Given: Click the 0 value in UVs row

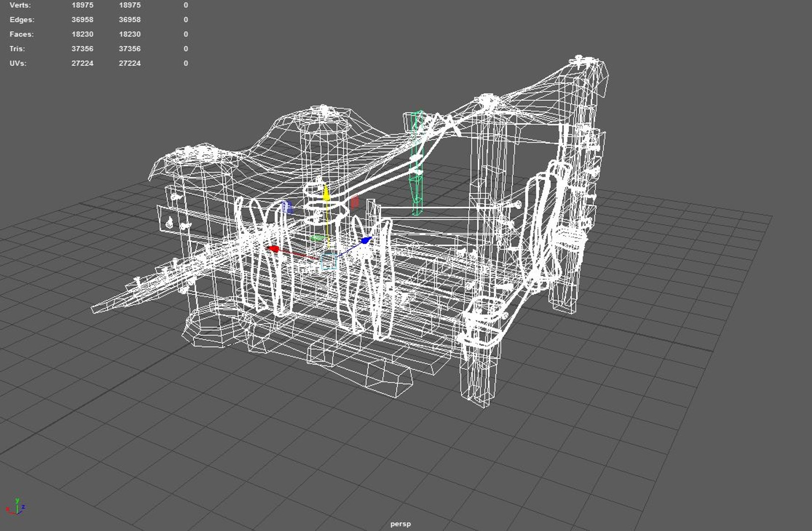Looking at the screenshot, I should [186, 63].
